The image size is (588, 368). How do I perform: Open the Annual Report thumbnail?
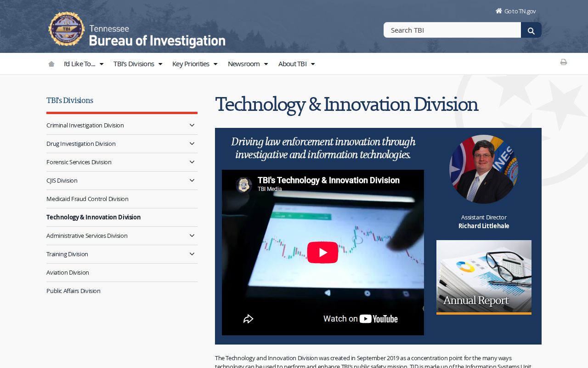pos(484,277)
